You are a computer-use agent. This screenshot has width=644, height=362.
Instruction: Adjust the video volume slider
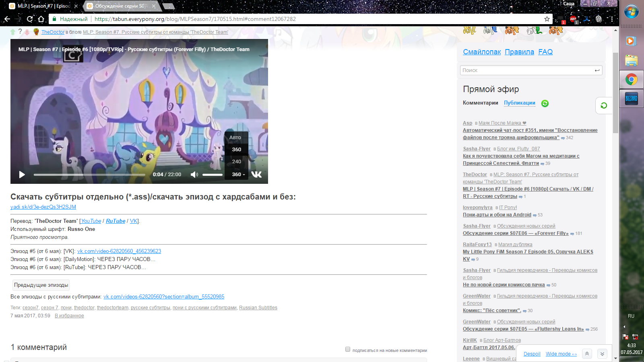pyautogui.click(x=213, y=175)
